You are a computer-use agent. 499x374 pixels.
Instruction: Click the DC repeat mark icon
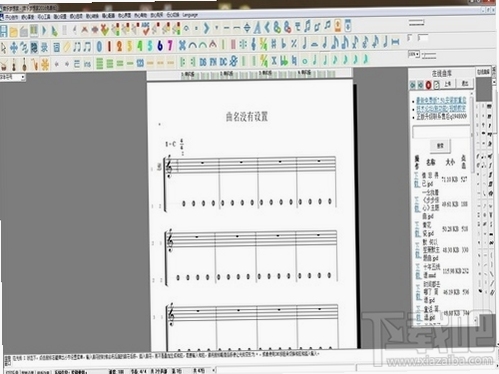point(223,62)
